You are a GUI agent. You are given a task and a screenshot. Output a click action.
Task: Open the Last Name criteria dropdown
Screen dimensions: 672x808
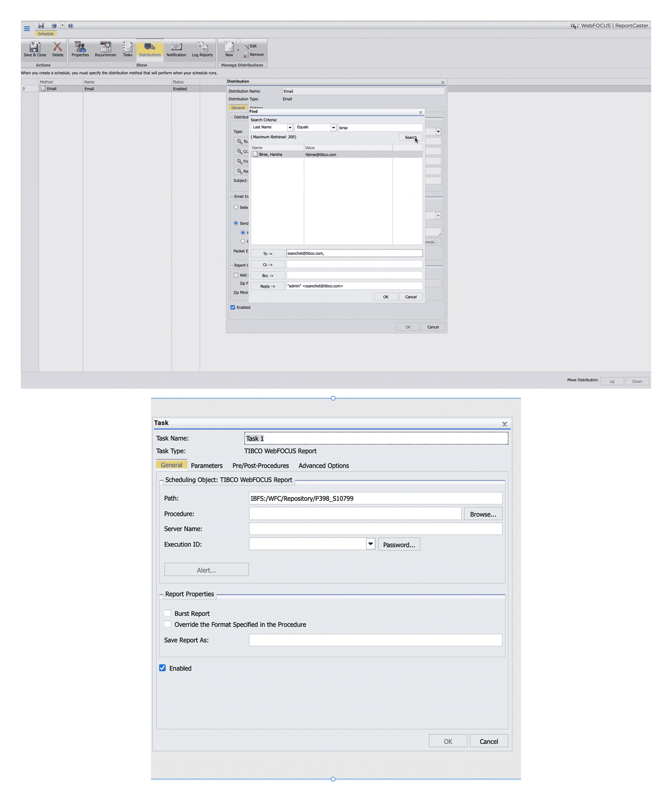pyautogui.click(x=290, y=127)
